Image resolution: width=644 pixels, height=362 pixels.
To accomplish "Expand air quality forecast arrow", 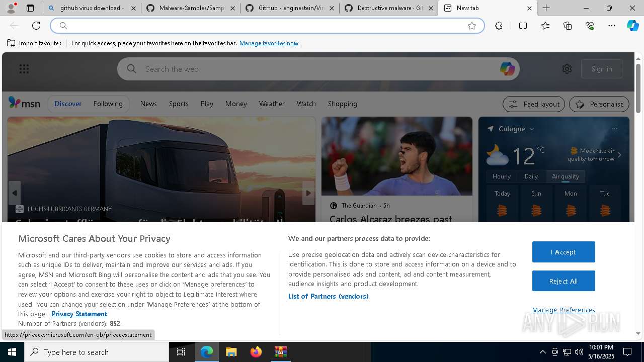I will point(619,155).
